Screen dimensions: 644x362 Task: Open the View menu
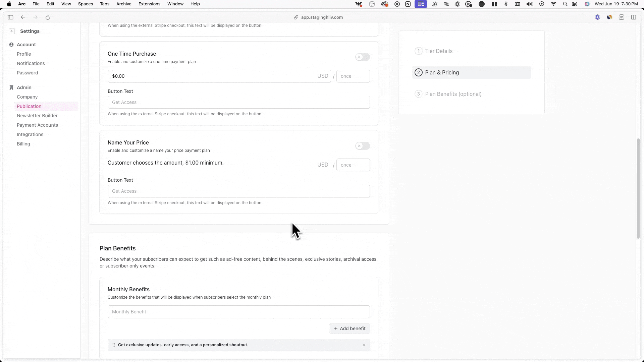coord(66,4)
